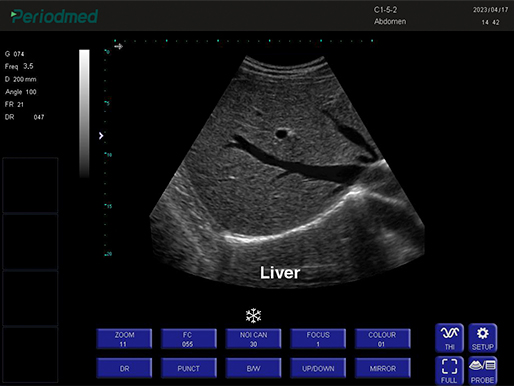Toggle UP/DOWN image flip
This screenshot has width=514, height=386.
click(x=318, y=368)
